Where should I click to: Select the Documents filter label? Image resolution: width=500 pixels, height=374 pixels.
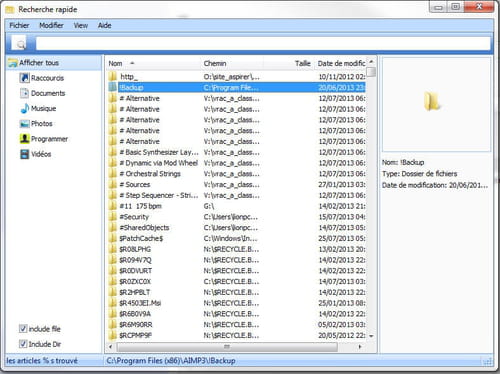[48, 93]
